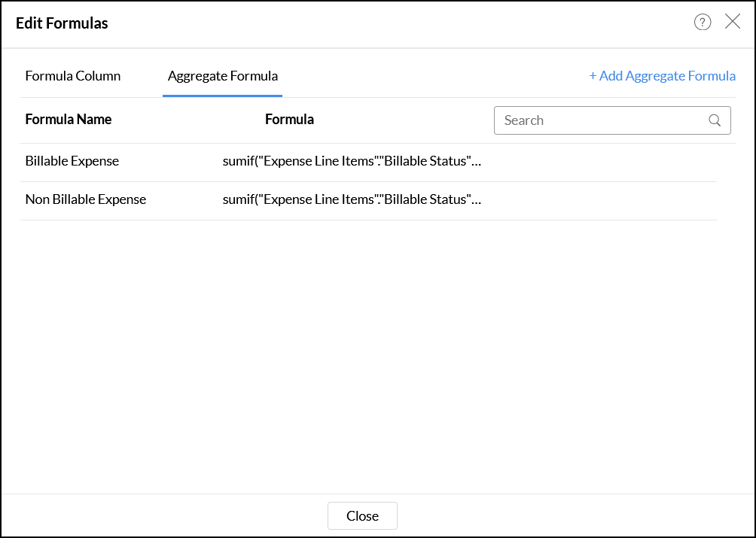
Task: Open the help question mark icon
Action: [x=703, y=23]
